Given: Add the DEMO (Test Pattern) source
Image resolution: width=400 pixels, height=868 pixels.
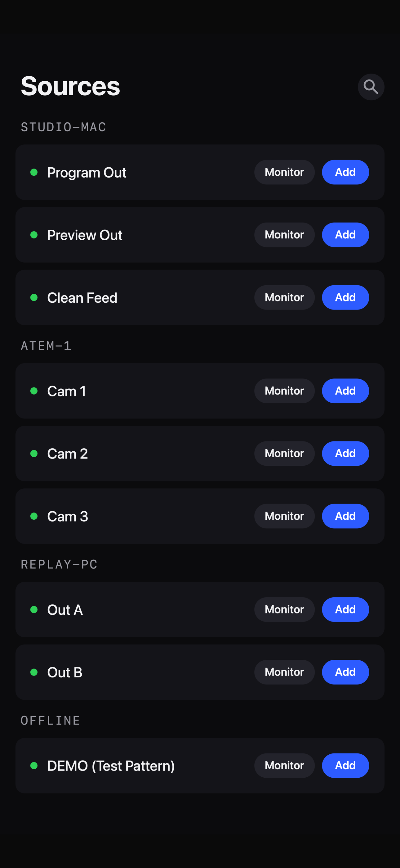Looking at the screenshot, I should [345, 765].
